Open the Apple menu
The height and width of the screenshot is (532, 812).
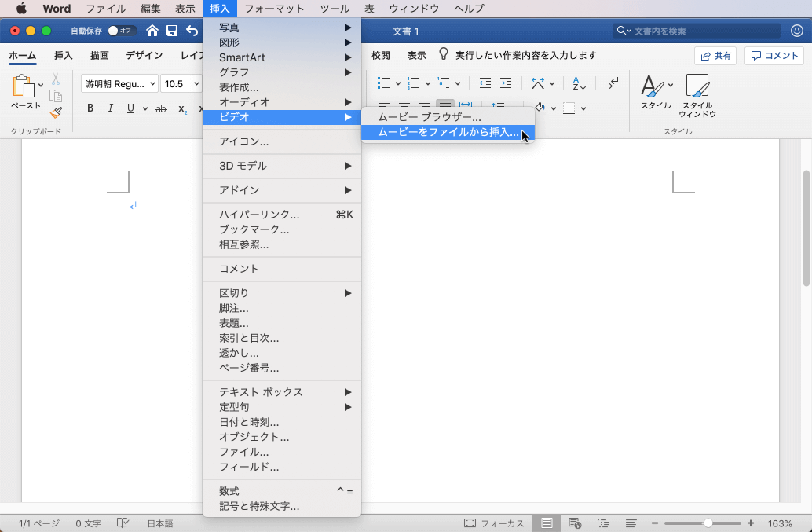point(21,9)
